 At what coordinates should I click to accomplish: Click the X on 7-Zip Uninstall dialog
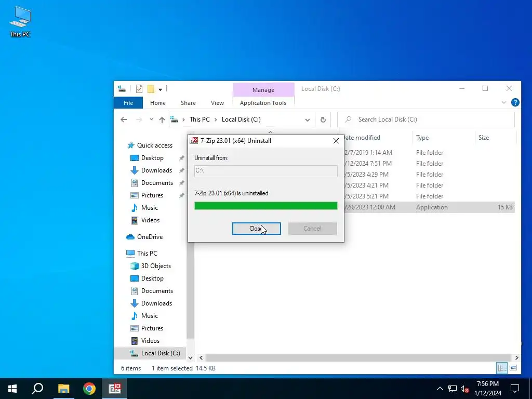pos(336,141)
